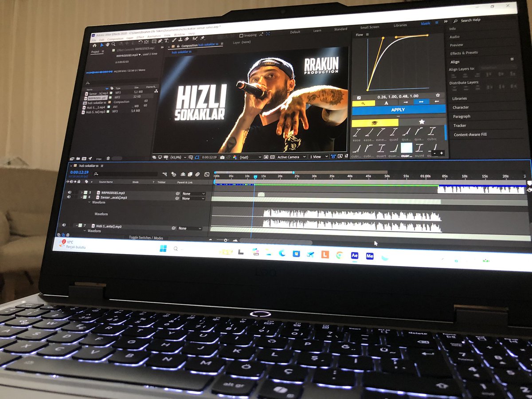Switch to the Small Screen workspace

(x=370, y=27)
